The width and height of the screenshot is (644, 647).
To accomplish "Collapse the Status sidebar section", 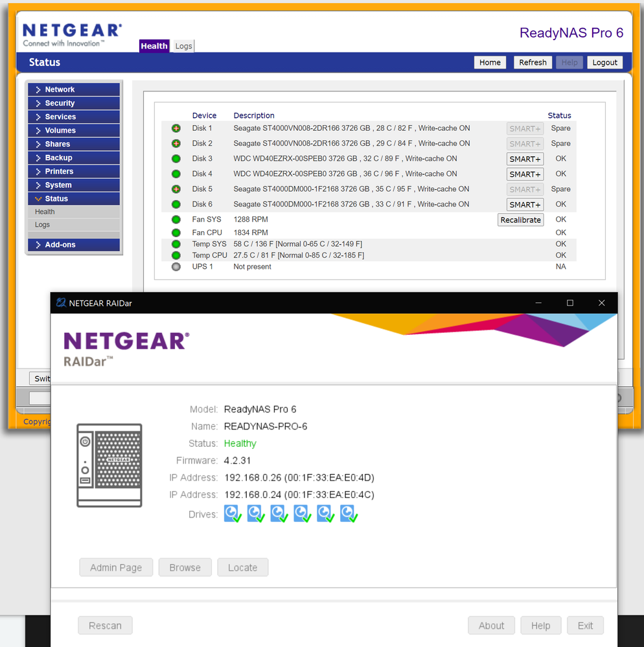I will (x=74, y=198).
